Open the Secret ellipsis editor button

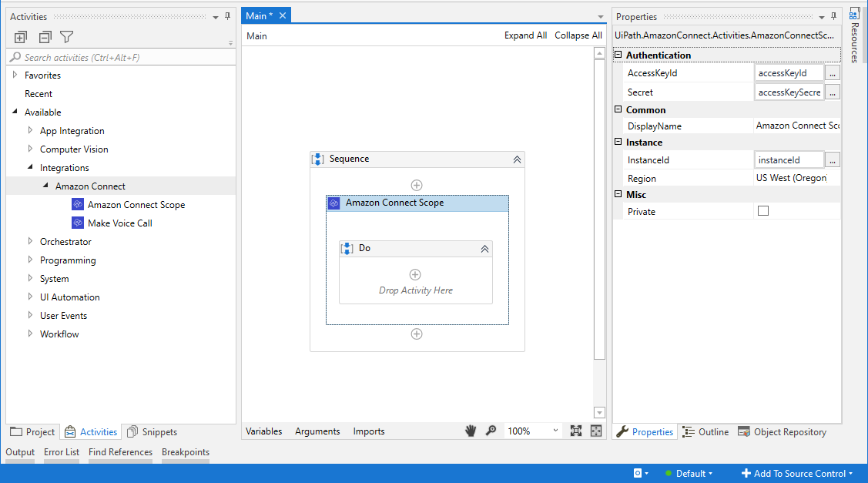(833, 92)
